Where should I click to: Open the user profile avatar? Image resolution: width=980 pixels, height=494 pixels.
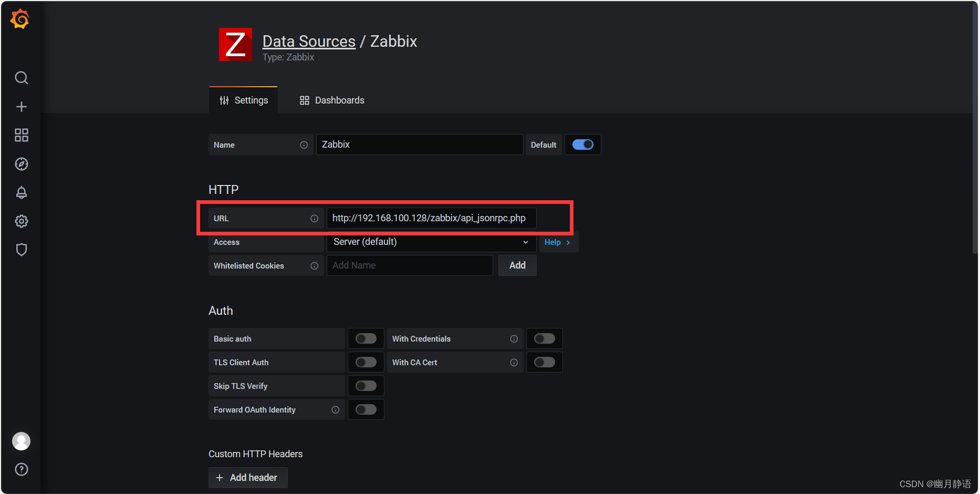[x=22, y=441]
